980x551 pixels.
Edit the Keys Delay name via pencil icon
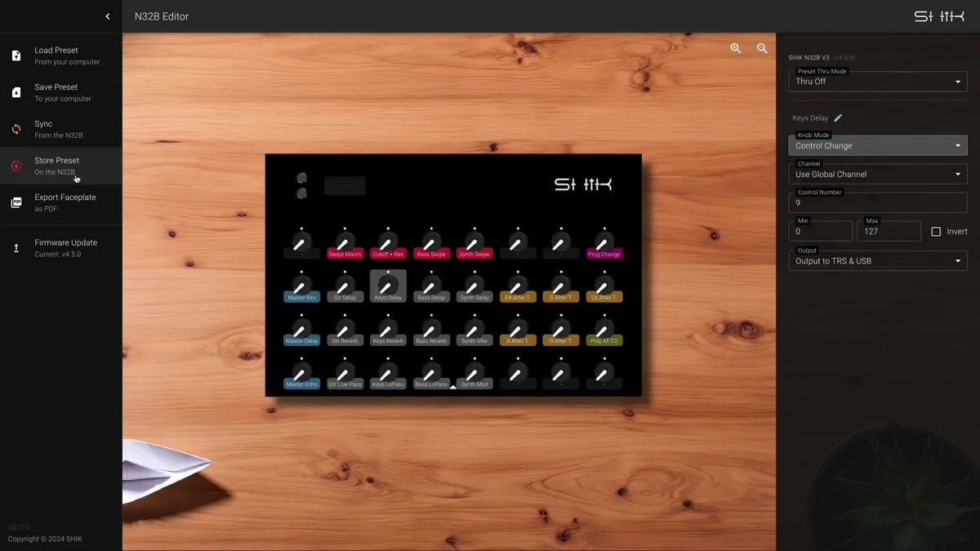coord(838,118)
